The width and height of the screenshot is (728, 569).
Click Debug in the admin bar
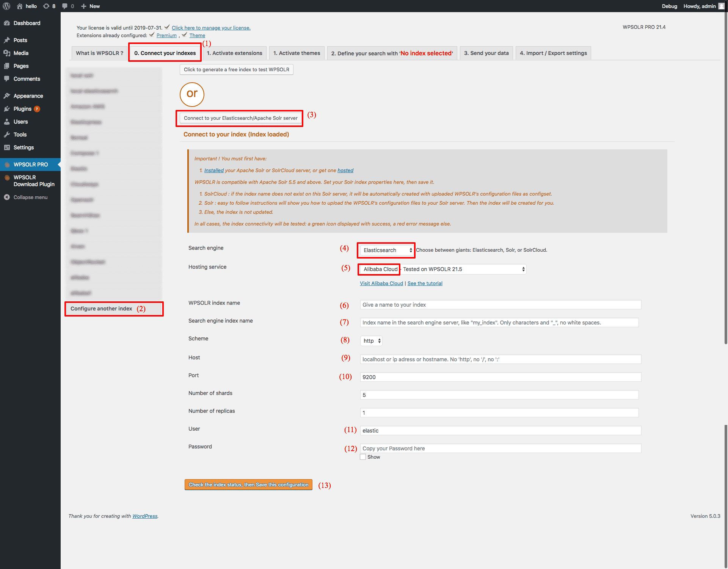click(x=669, y=6)
